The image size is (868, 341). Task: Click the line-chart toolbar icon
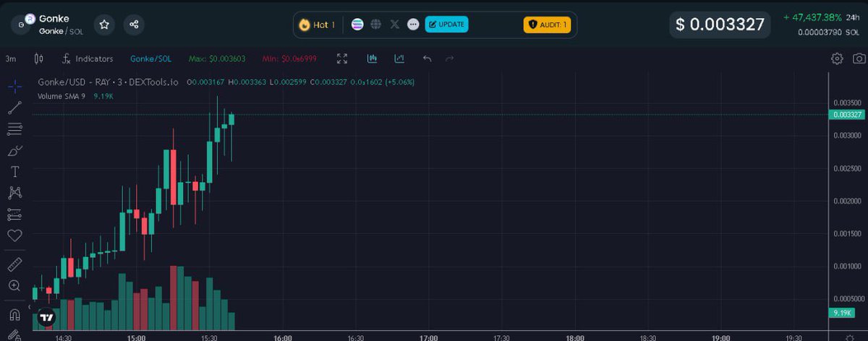coord(399,59)
